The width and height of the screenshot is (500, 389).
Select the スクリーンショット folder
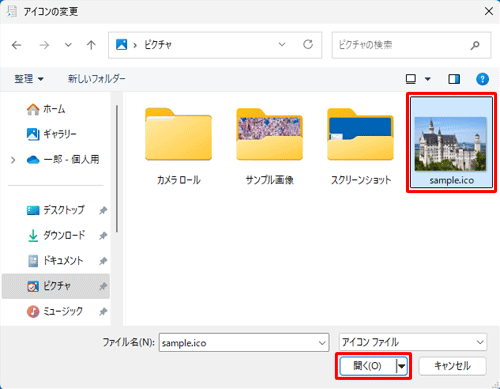[x=361, y=146]
